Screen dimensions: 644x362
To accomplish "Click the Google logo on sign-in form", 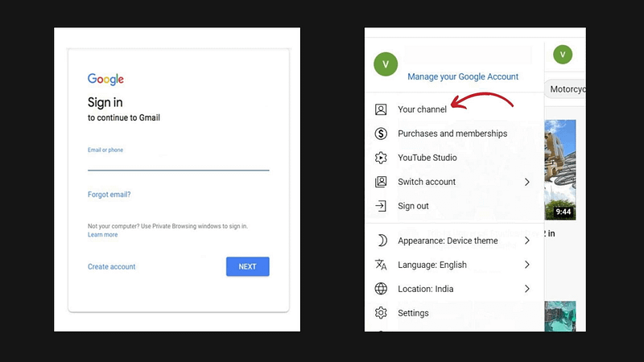I will coord(105,79).
